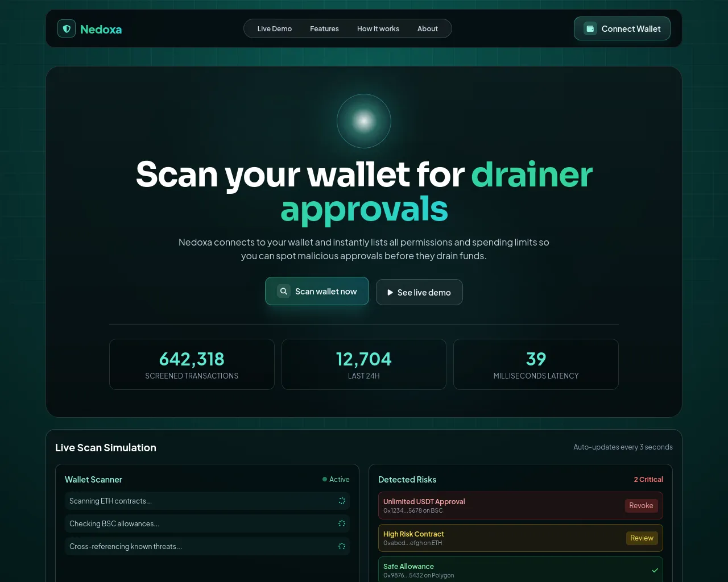Click the 12,704 last 24h stat card
The image size is (728, 582).
click(x=364, y=364)
